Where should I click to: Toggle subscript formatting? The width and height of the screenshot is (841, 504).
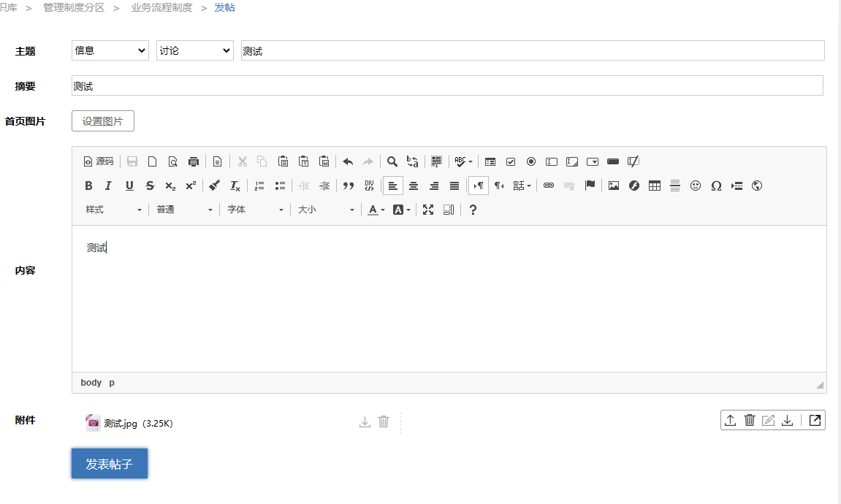[x=170, y=186]
